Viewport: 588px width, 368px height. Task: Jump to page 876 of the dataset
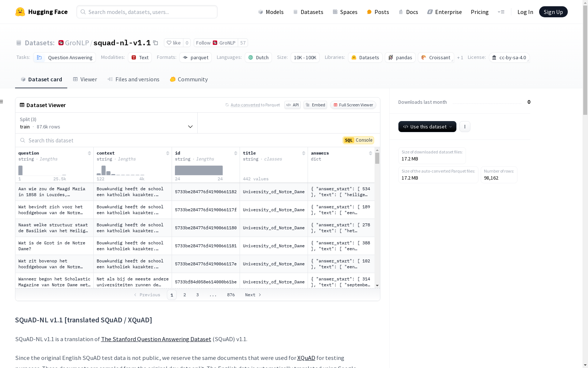[x=231, y=295]
